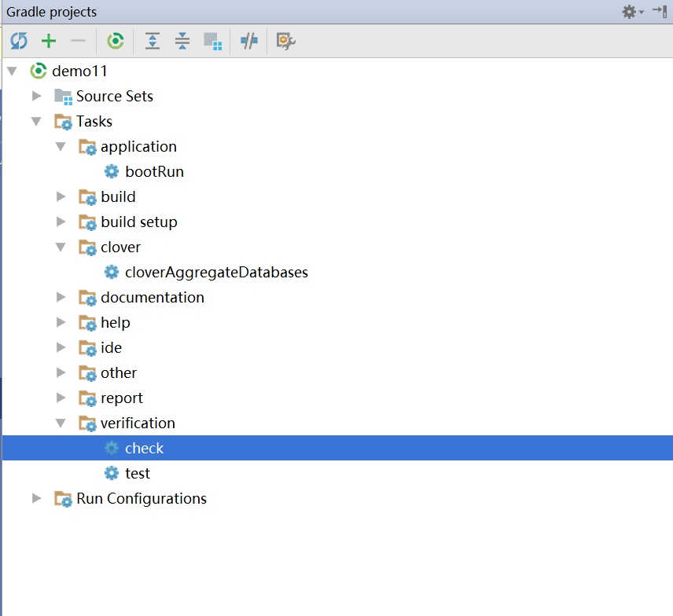Select the Run Configurations label

point(142,498)
